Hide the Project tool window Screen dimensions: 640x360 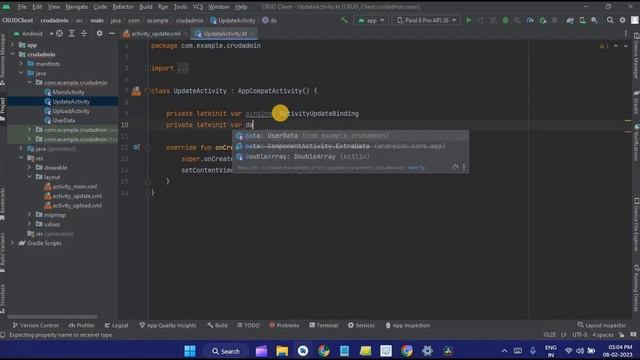click(111, 33)
